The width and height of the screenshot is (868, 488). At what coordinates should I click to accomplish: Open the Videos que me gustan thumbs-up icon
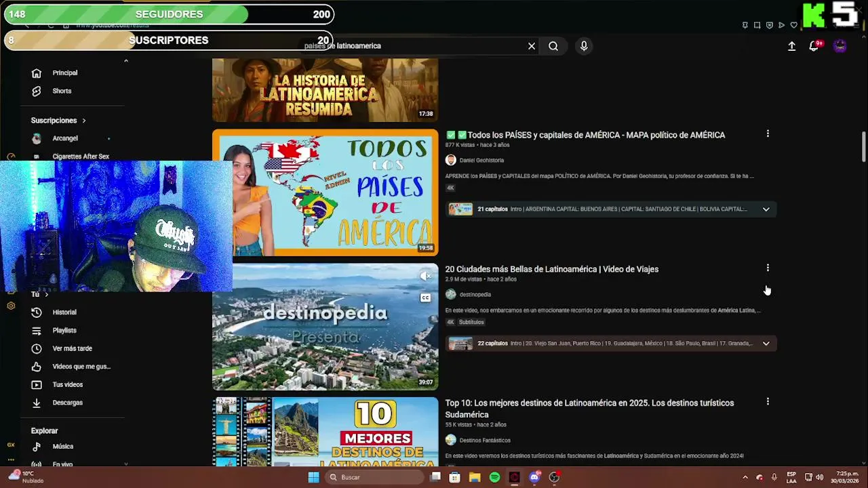point(37,367)
